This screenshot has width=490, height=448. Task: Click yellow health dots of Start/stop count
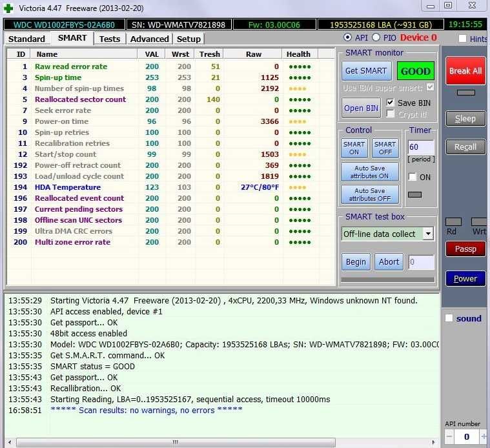[297, 154]
